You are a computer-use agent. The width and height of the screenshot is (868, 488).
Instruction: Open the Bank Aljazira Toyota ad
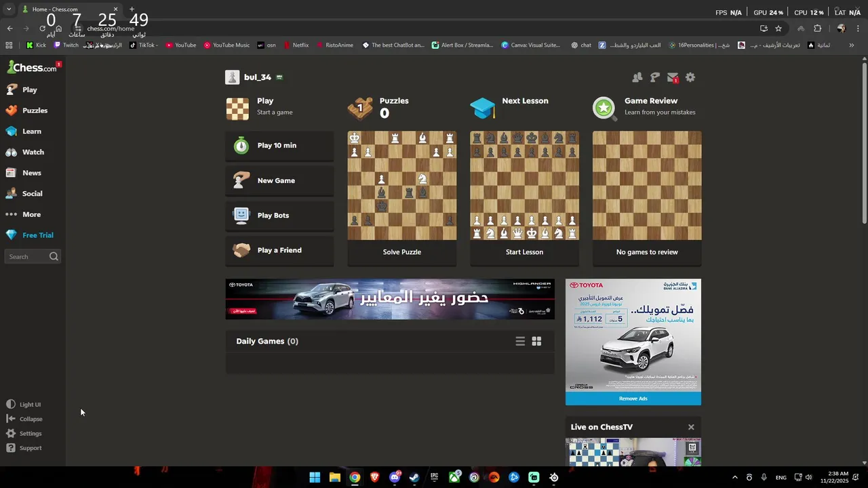[633, 335]
